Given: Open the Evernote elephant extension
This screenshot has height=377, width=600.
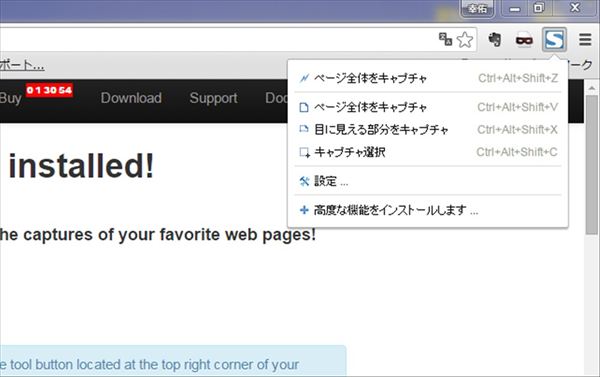Looking at the screenshot, I should click(x=494, y=39).
